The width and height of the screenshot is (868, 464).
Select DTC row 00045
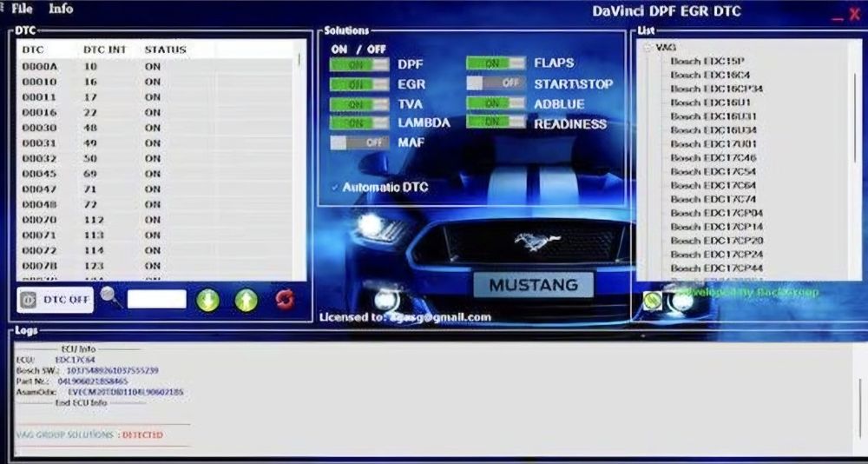(156, 174)
